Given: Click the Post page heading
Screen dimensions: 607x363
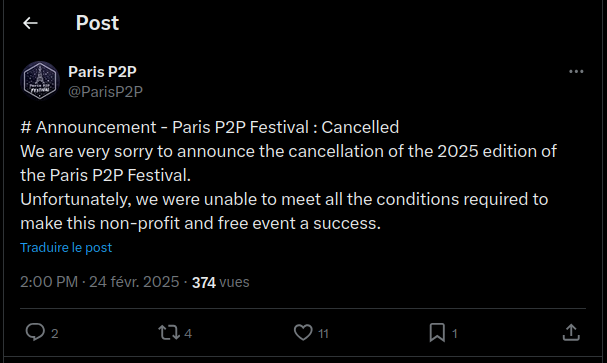Looking at the screenshot, I should coord(97,23).
